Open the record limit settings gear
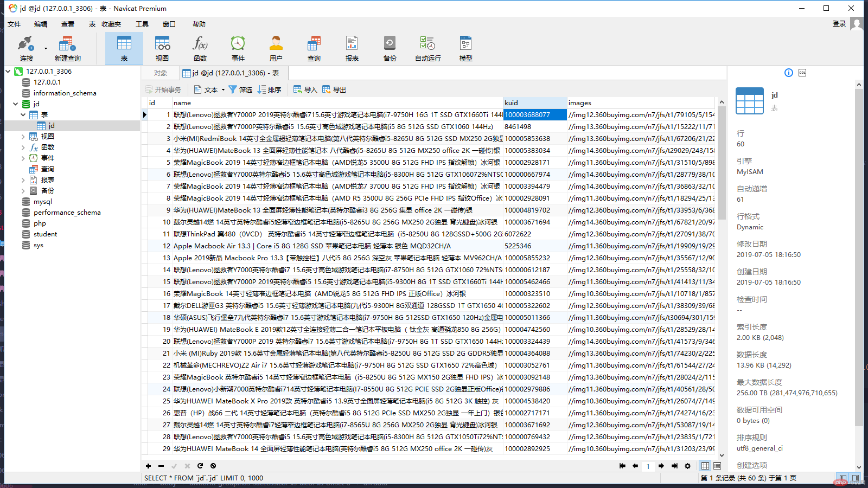 click(x=688, y=466)
